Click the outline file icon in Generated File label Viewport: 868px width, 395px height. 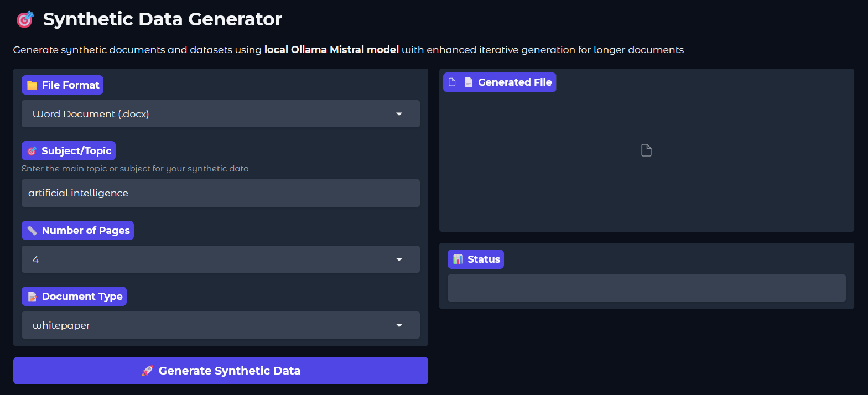pyautogui.click(x=452, y=82)
